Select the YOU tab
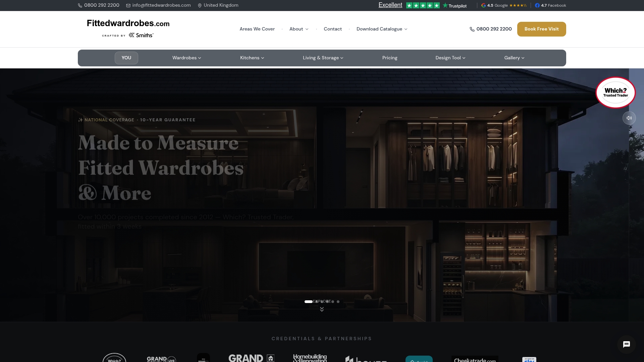644x362 pixels. pyautogui.click(x=126, y=58)
